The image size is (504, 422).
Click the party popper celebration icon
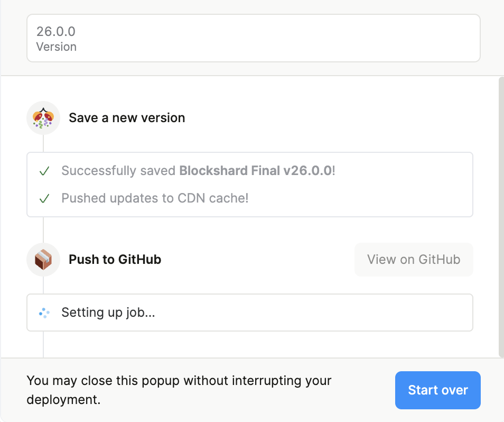click(43, 117)
